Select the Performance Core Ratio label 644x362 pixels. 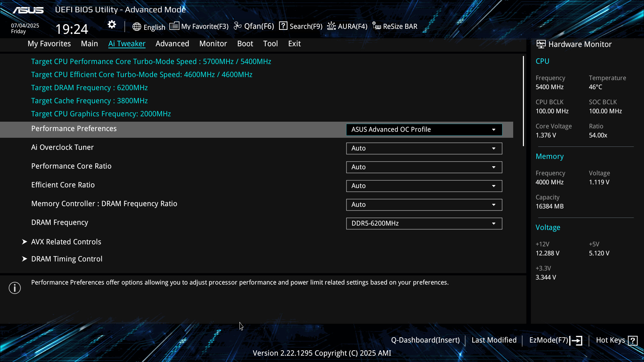pyautogui.click(x=71, y=166)
